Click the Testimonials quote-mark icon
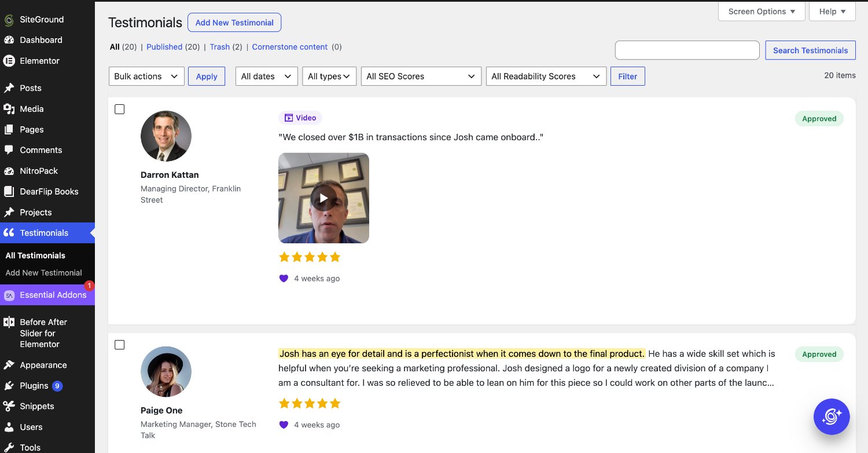 coord(9,233)
